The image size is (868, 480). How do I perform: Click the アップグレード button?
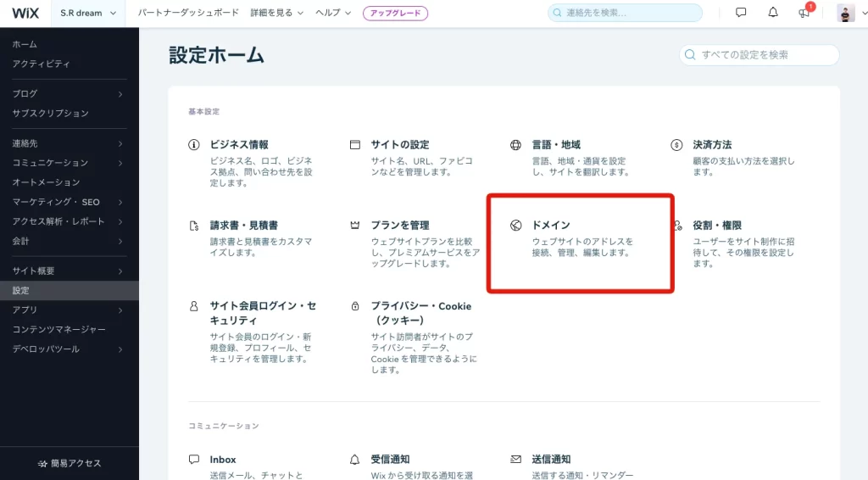click(x=395, y=13)
